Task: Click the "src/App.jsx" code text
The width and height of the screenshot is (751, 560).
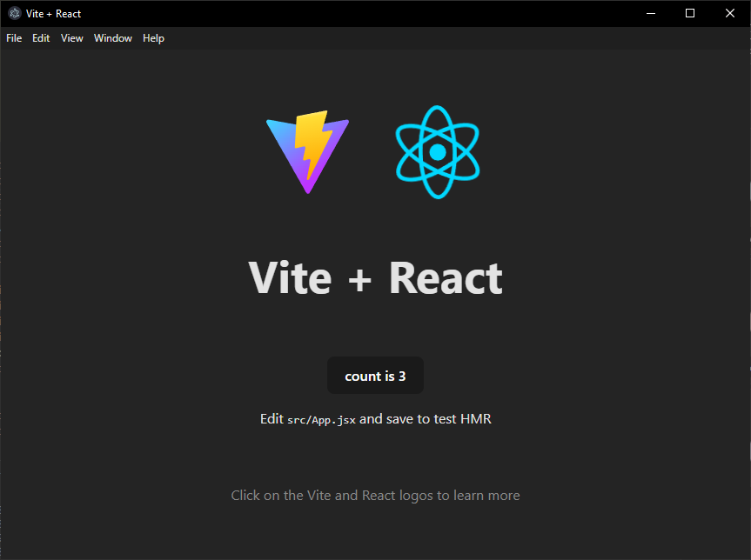Action: pyautogui.click(x=321, y=420)
